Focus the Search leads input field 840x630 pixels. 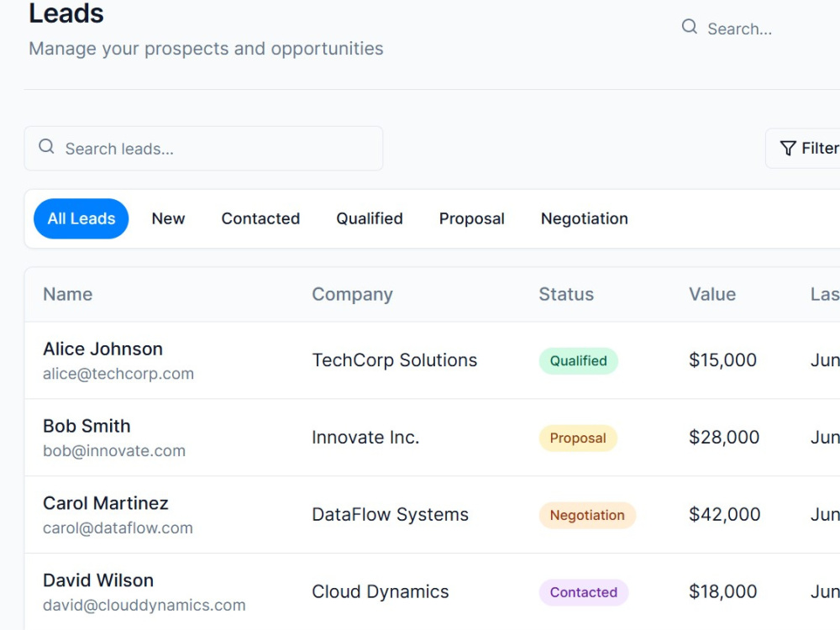pyautogui.click(x=203, y=149)
